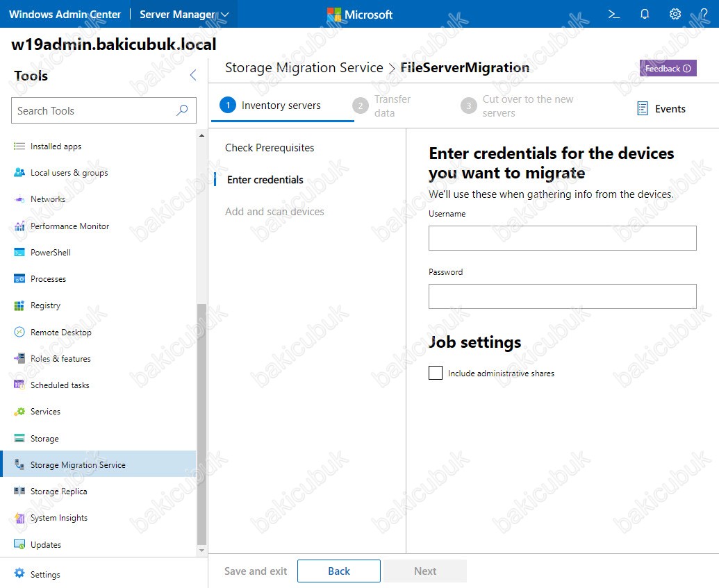Click the tools list scroll-up arrow
Viewport: 719px width, 588px height.
pyautogui.click(x=201, y=135)
